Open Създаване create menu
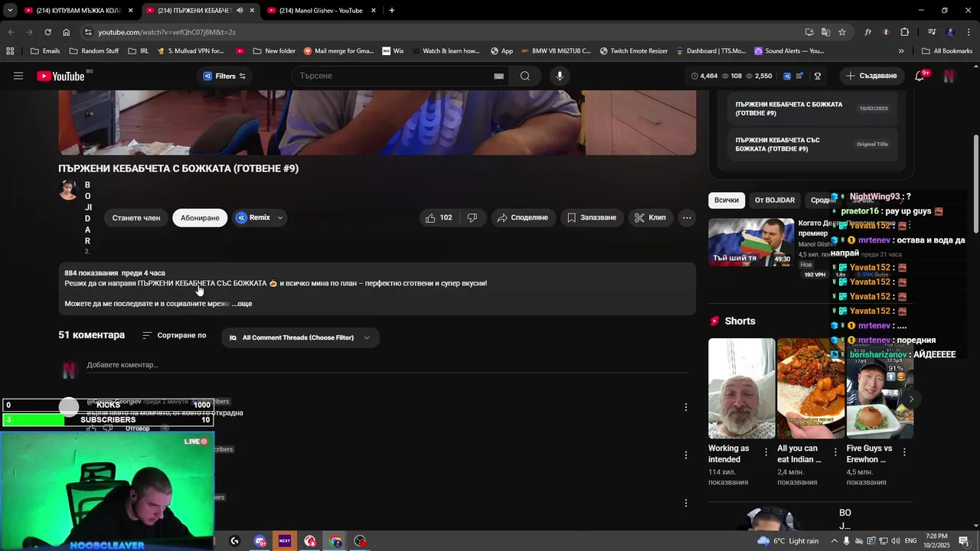 (x=871, y=76)
